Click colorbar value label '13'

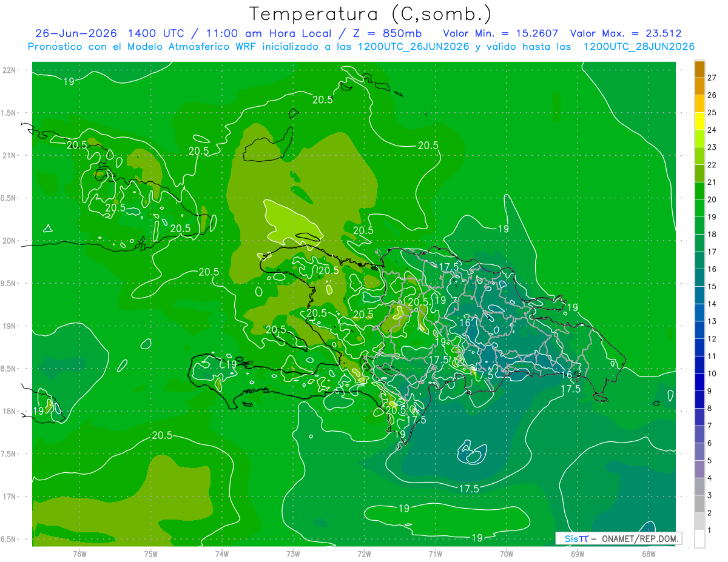(712, 321)
